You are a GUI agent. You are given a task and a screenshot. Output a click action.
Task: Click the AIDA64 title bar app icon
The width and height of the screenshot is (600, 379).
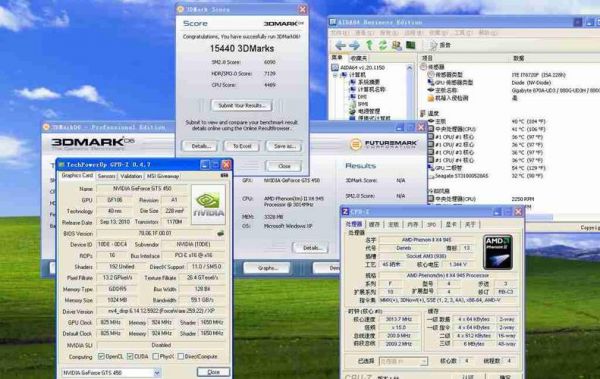pyautogui.click(x=333, y=22)
